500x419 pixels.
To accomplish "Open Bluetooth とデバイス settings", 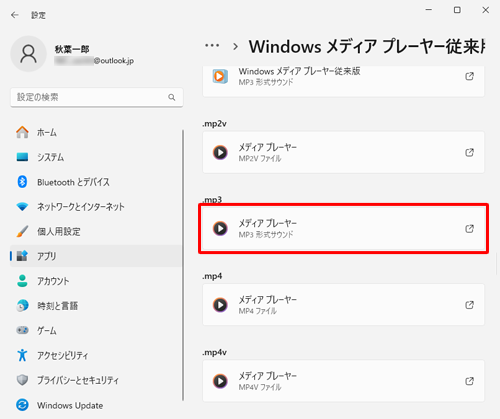I will click(96, 182).
